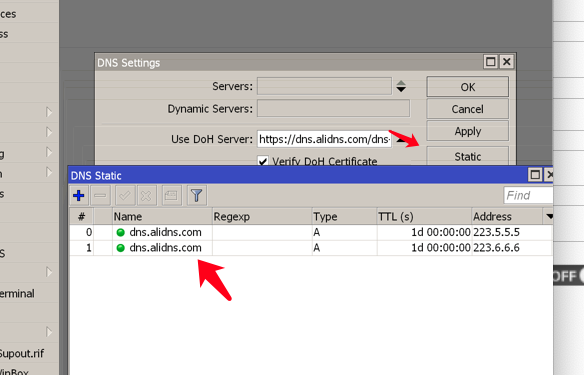Maximize the DNS Settings window
Image resolution: width=584 pixels, height=375 pixels.
coord(491,61)
